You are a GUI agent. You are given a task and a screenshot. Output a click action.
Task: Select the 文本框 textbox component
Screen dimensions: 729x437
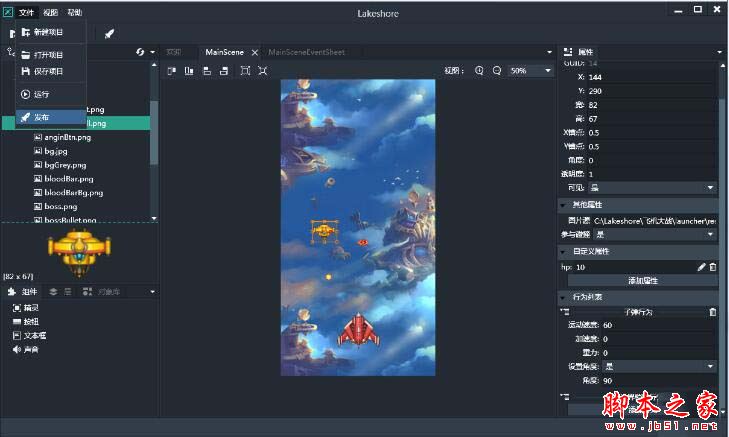[x=29, y=336]
